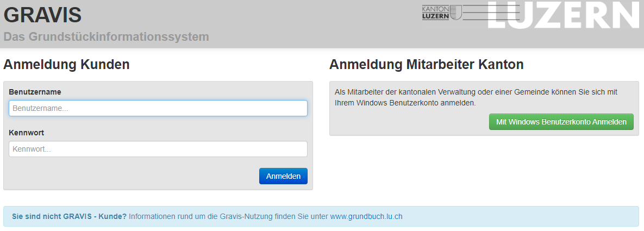Screen dimensions: 644x231
Task: Click the Das Grundstückinformationssystem subtitle
Action: (x=106, y=37)
